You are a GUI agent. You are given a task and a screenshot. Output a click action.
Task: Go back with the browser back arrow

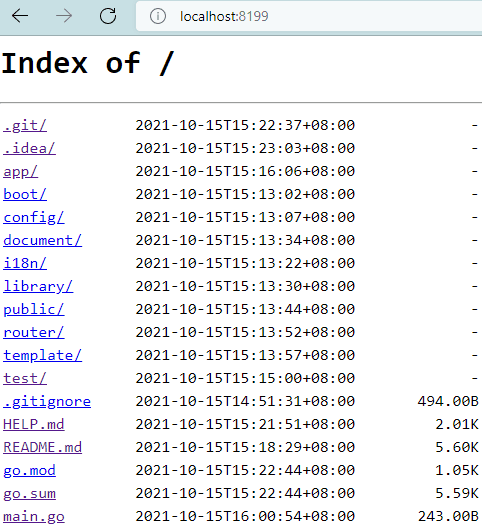[x=20, y=16]
